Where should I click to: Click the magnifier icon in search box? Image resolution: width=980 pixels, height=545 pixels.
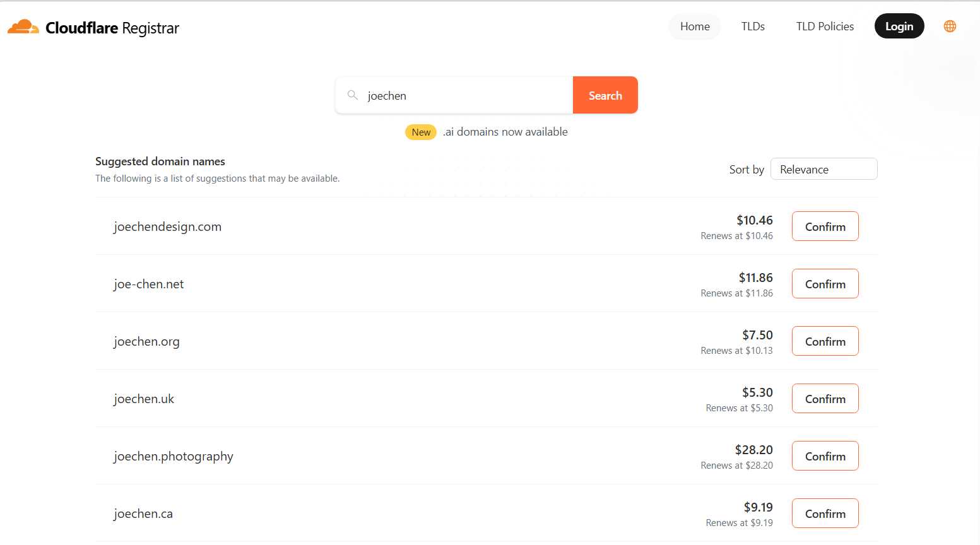coord(353,95)
